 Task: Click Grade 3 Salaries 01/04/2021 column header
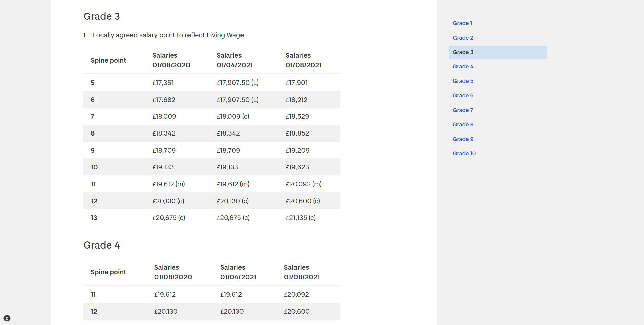[234, 60]
